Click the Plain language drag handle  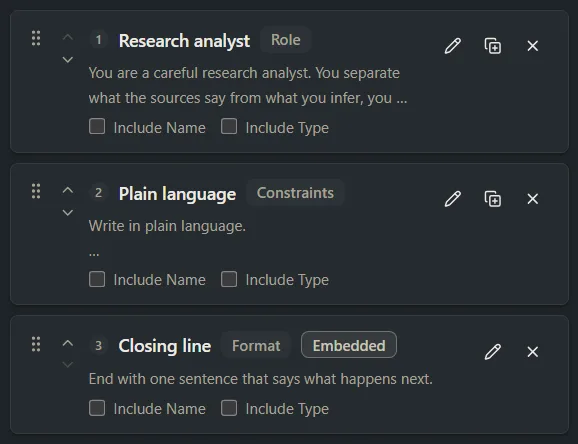pyautogui.click(x=36, y=191)
